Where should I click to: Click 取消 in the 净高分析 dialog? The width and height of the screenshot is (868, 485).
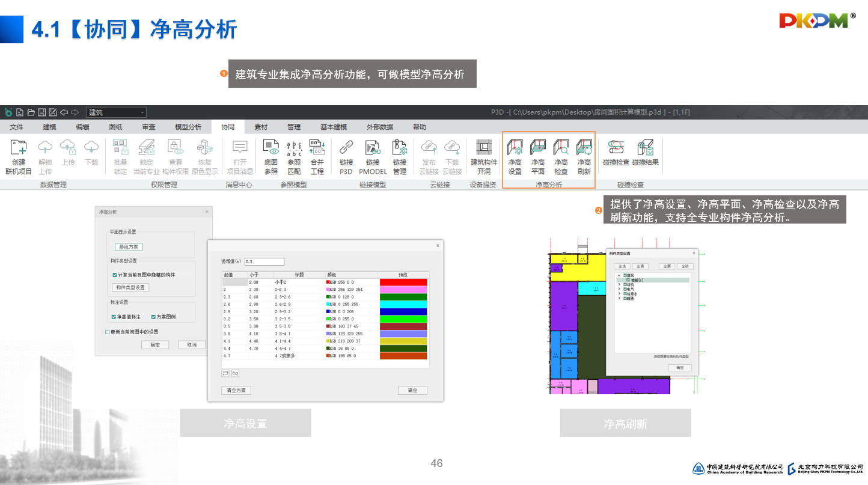coord(192,345)
